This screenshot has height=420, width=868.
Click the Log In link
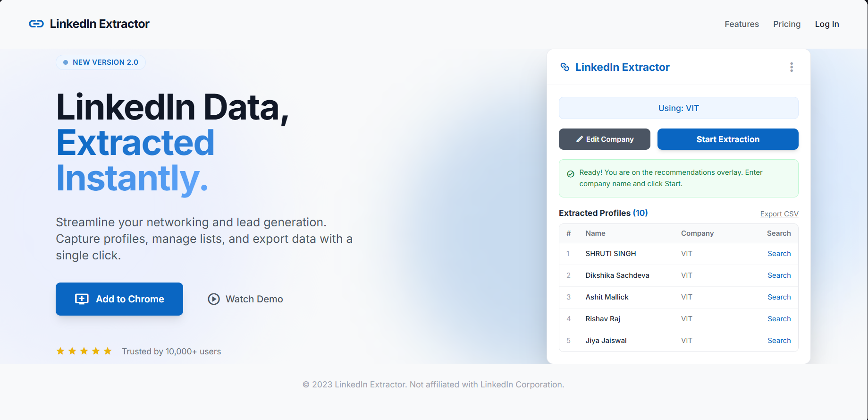pos(827,24)
